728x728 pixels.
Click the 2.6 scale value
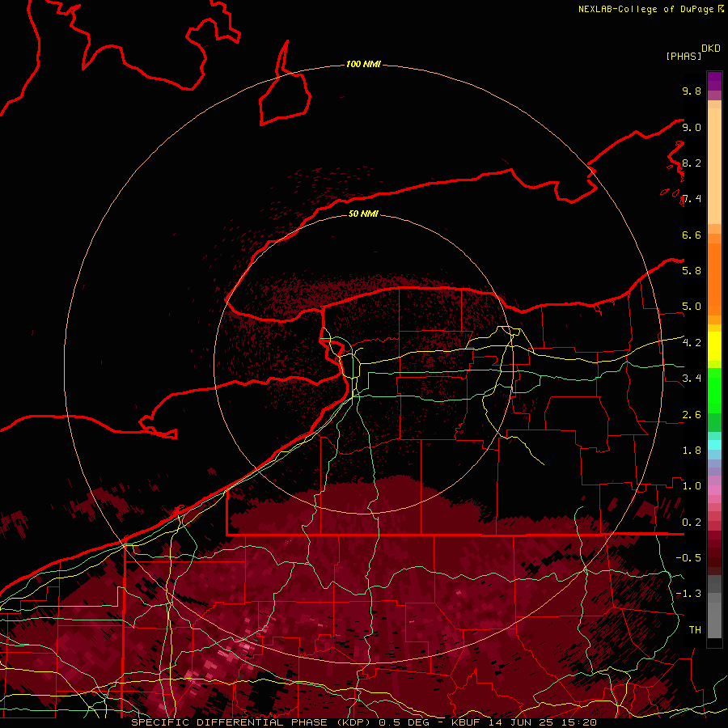pos(692,415)
